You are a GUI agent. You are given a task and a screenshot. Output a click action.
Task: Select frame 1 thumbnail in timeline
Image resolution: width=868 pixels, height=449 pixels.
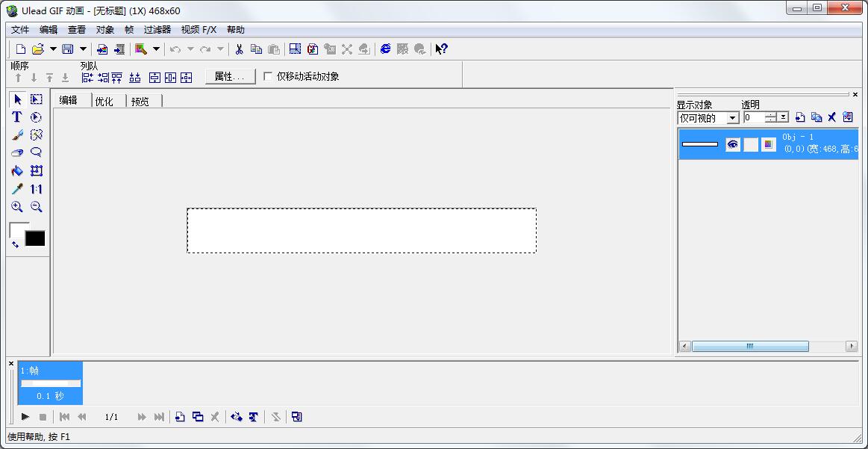pos(50,383)
